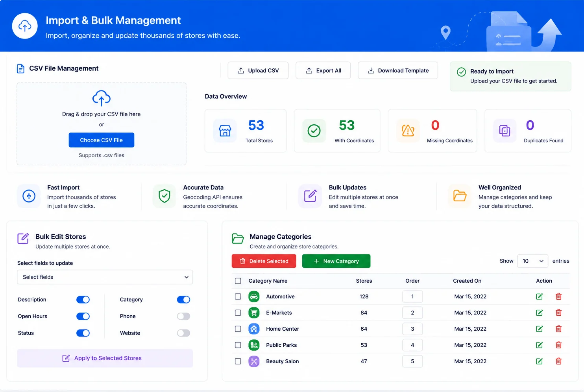584x392 pixels.
Task: Click the With Coordinates checkmark icon
Action: 314,131
